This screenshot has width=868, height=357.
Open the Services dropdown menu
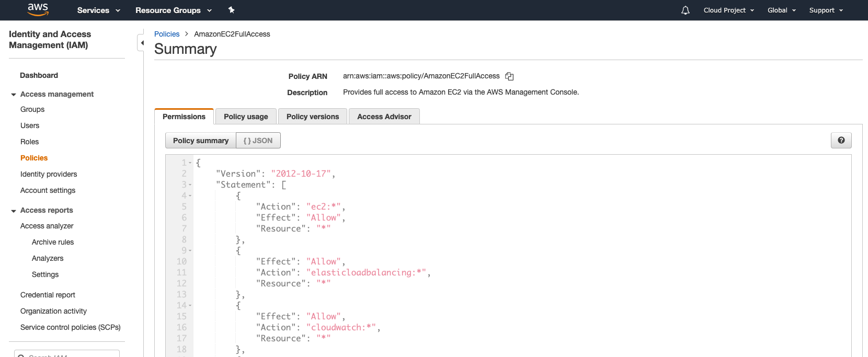98,10
